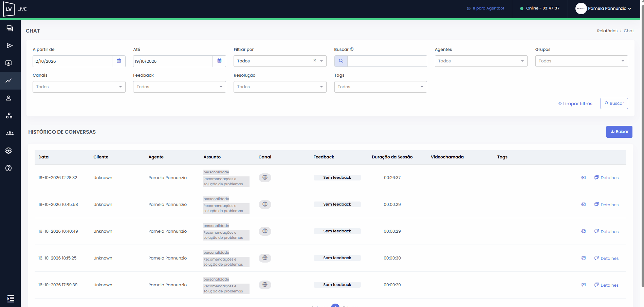
Task: Open the Tags filter dropdown
Action: click(x=381, y=87)
